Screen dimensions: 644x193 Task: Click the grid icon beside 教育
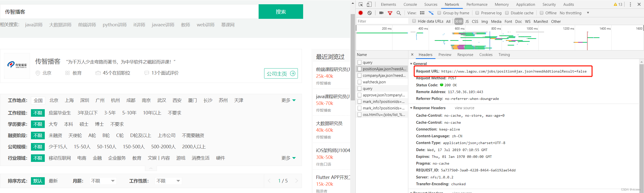67,73
